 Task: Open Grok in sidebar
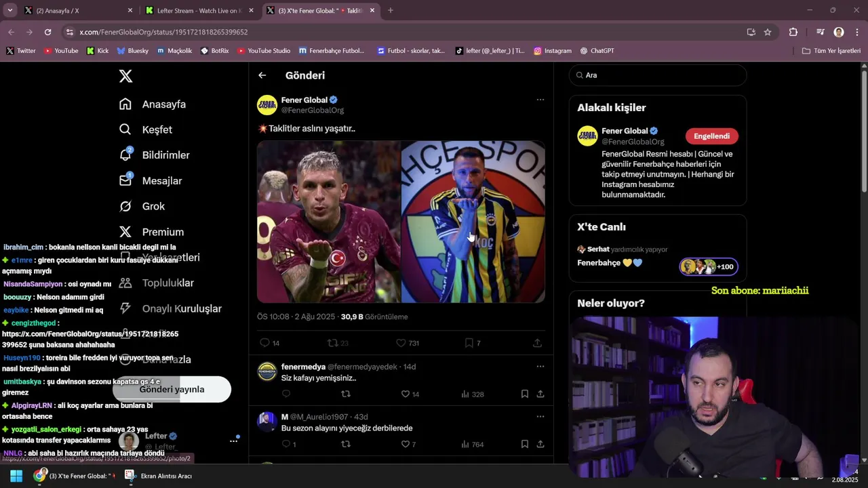point(142,206)
